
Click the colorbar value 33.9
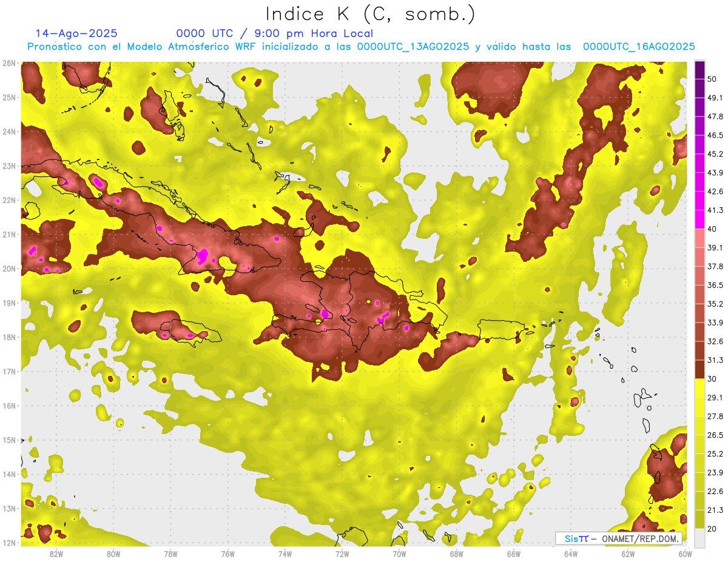tap(715, 323)
